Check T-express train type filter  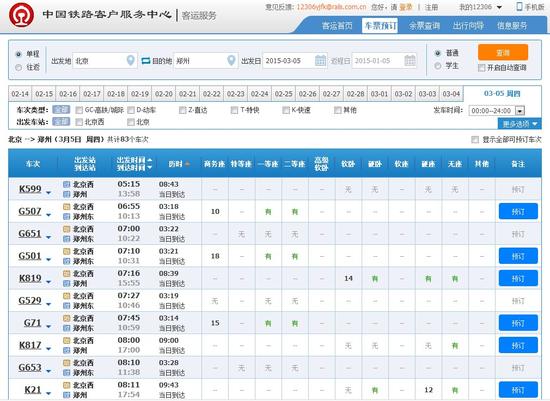click(x=234, y=110)
